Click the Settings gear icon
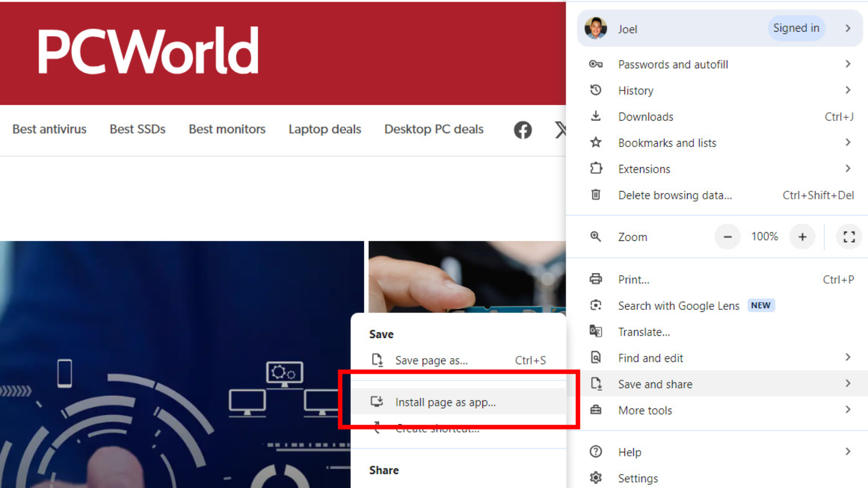This screenshot has height=488, width=868. (x=596, y=478)
